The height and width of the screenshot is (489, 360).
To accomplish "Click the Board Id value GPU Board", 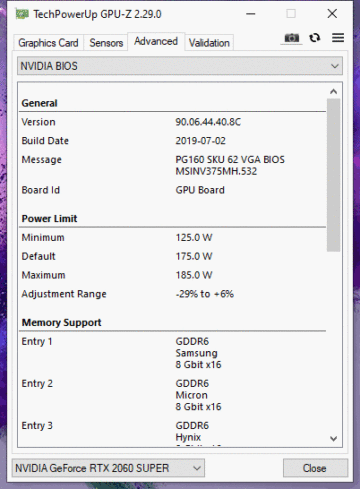I will tap(200, 190).
